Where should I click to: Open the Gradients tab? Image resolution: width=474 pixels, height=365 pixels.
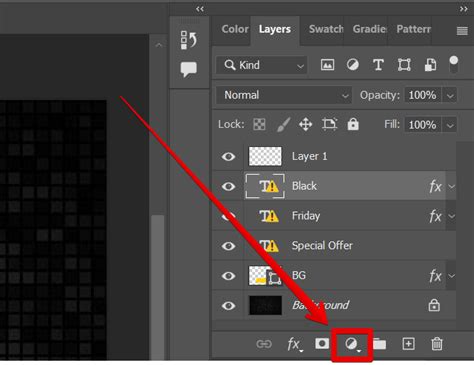370,29
